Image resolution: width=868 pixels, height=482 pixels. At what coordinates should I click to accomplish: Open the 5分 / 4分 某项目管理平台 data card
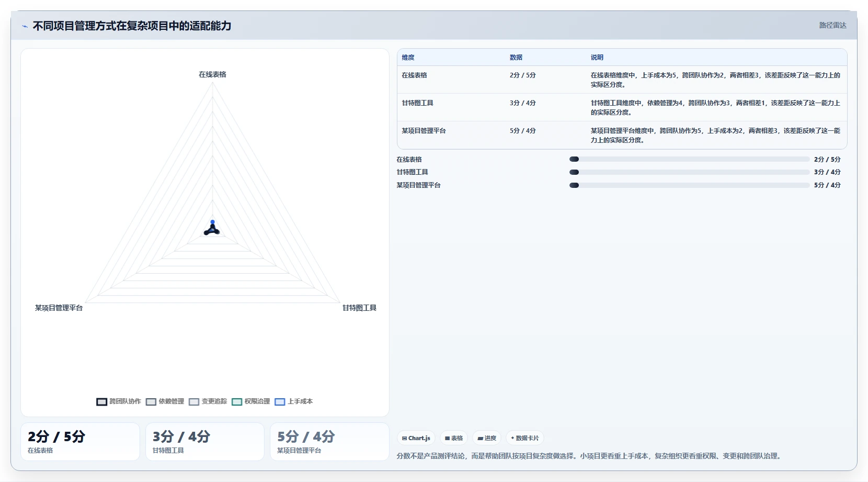pos(329,442)
